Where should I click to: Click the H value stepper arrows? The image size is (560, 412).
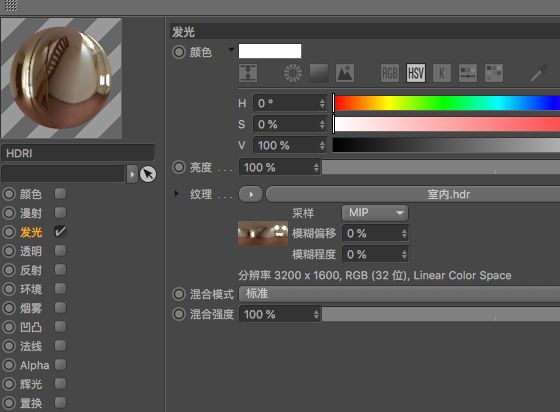[x=322, y=104]
